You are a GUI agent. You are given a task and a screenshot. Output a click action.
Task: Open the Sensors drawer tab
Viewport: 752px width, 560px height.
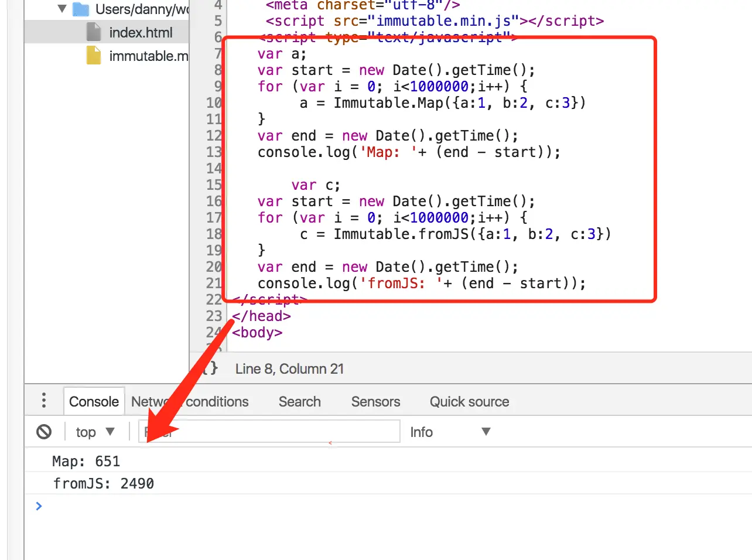375,401
